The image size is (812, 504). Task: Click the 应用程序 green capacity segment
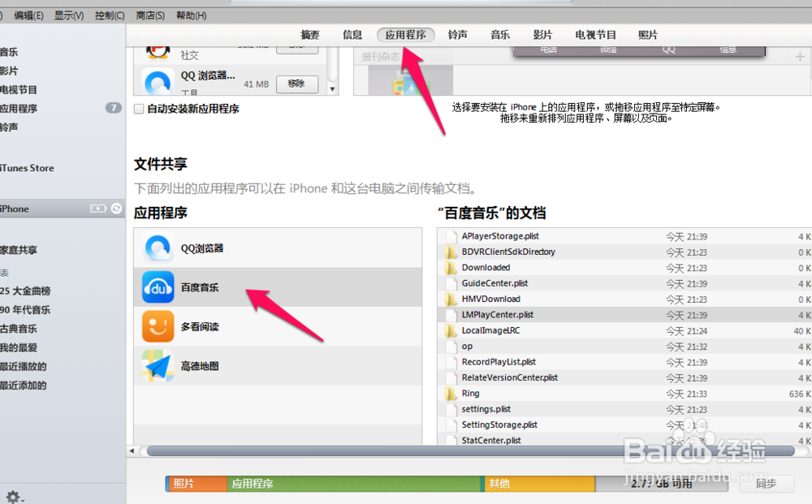click(355, 483)
